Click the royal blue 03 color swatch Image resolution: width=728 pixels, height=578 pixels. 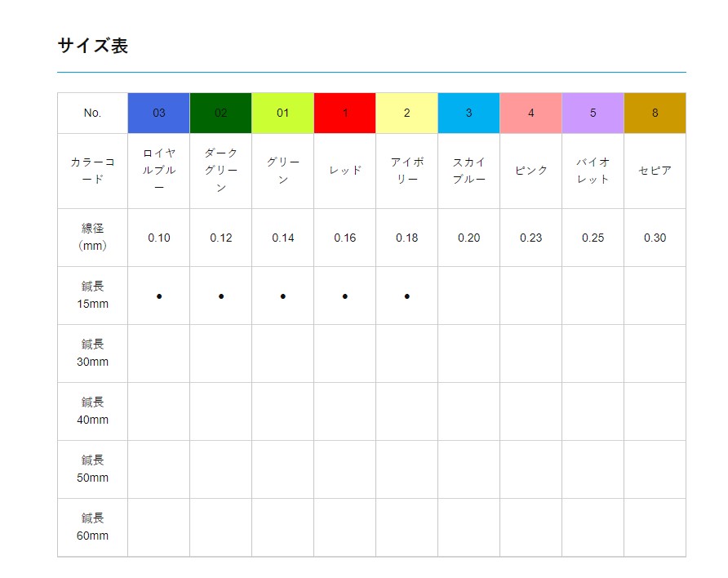point(158,113)
